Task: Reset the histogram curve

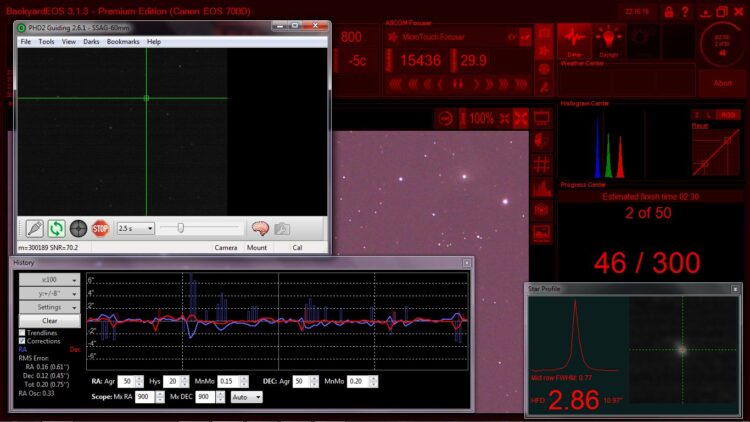Action: click(x=699, y=125)
